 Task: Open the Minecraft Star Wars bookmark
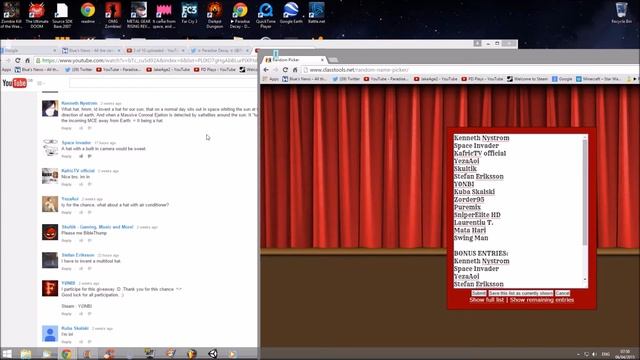pos(598,79)
